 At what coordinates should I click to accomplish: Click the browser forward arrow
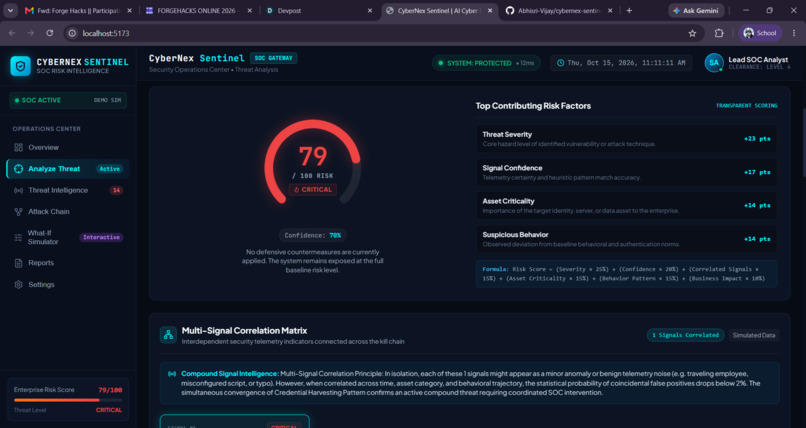click(31, 33)
